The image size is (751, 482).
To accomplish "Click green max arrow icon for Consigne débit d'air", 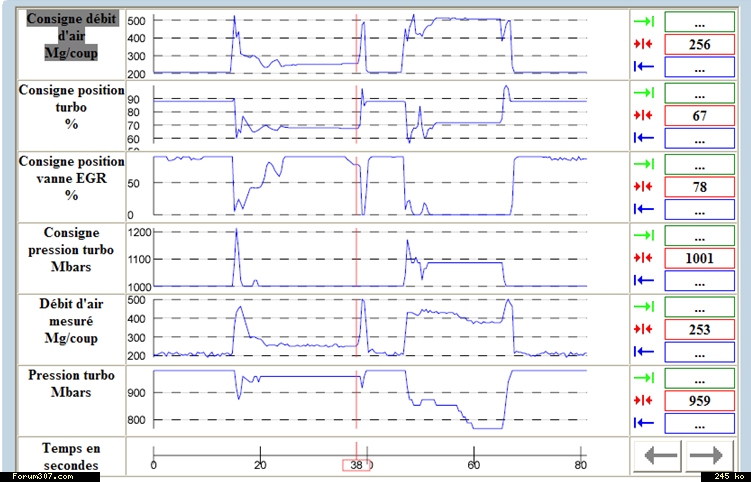I will pos(644,22).
